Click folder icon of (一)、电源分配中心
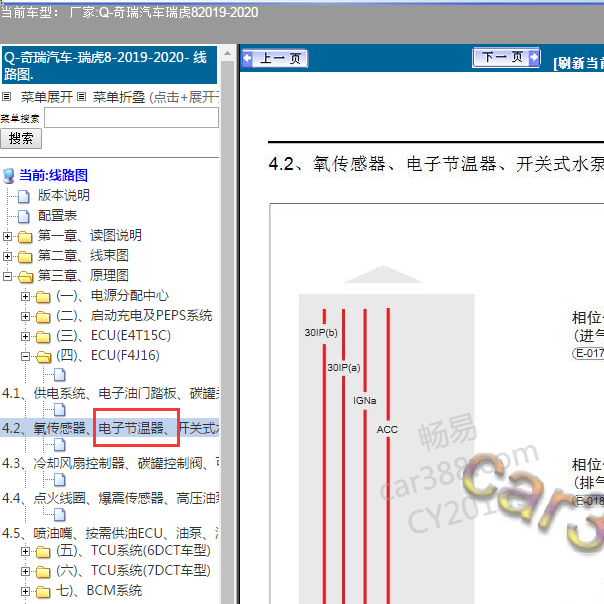Image resolution: width=604 pixels, height=604 pixels. click(43, 297)
